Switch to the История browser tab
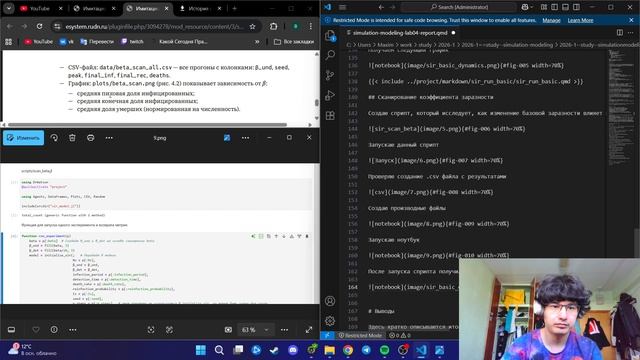The height and width of the screenshot is (360, 640). pos(197,8)
